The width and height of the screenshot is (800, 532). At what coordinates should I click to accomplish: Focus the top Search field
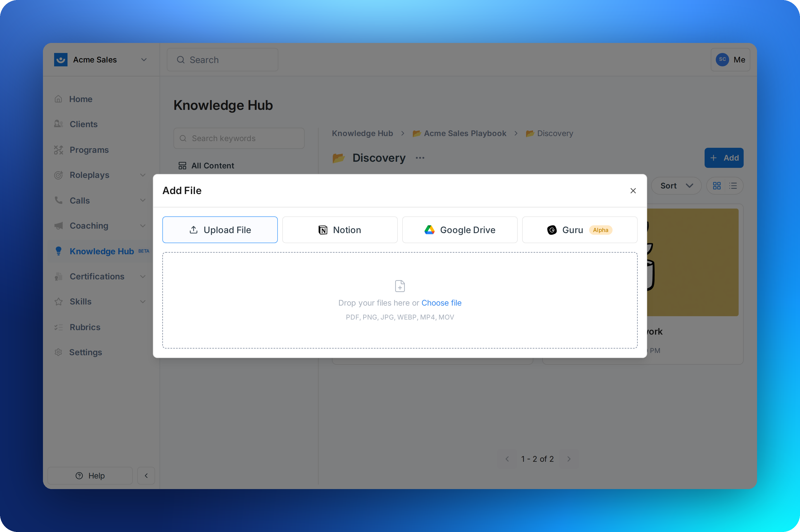pos(222,60)
